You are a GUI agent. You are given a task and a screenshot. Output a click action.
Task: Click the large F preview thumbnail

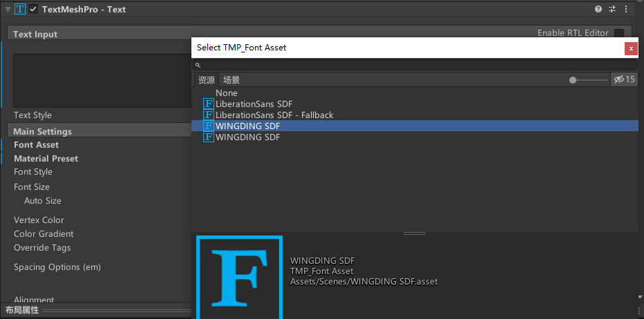(240, 277)
